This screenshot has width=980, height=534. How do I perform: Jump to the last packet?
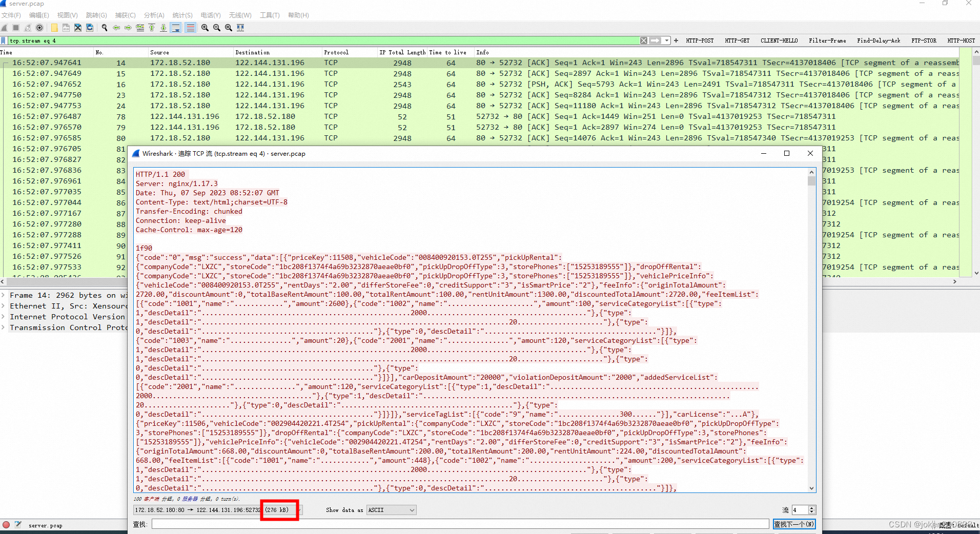point(164,28)
